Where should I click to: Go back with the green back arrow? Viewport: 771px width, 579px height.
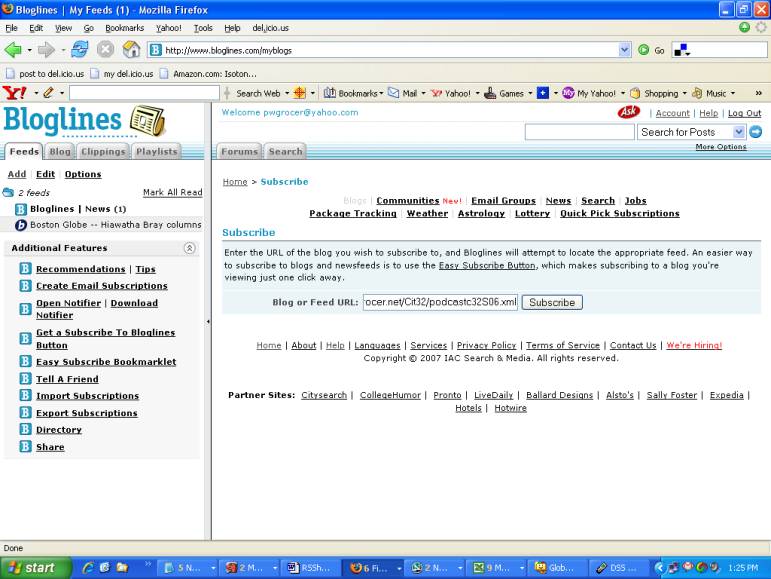coord(13,50)
